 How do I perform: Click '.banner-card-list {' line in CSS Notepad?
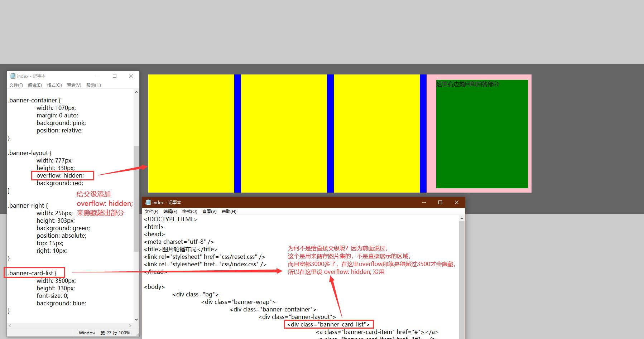point(32,273)
